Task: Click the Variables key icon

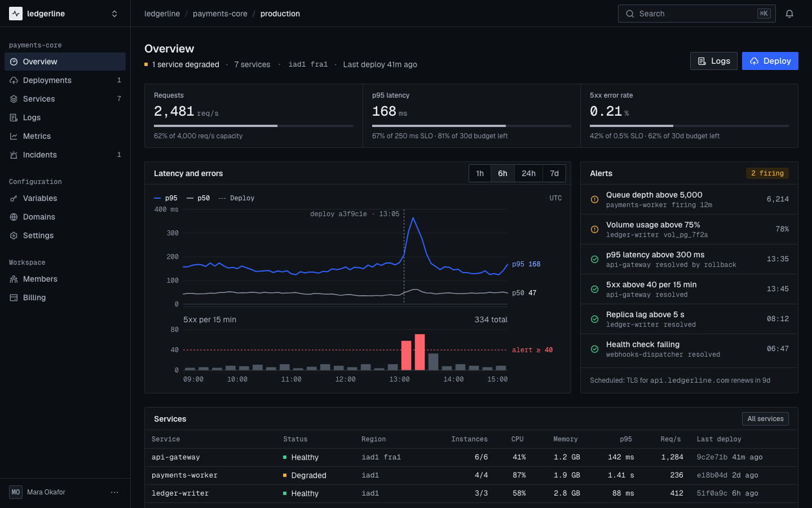Action: tap(14, 198)
